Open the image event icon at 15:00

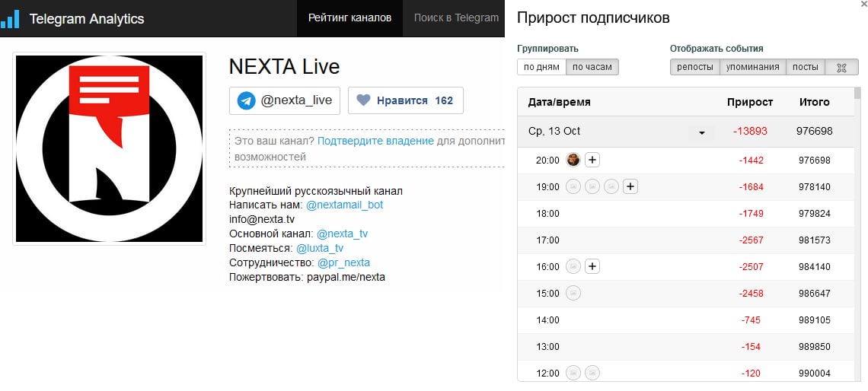click(573, 293)
